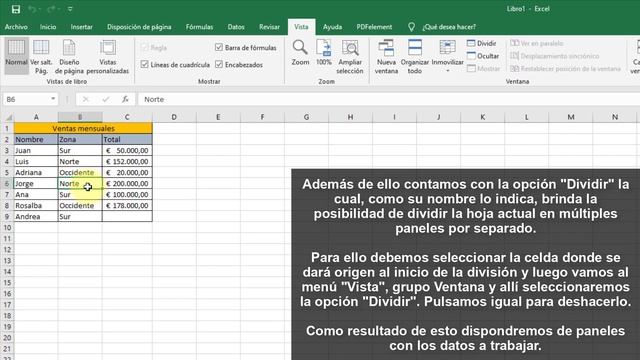
Task: Select cell with € 200.000,00
Action: click(127, 184)
